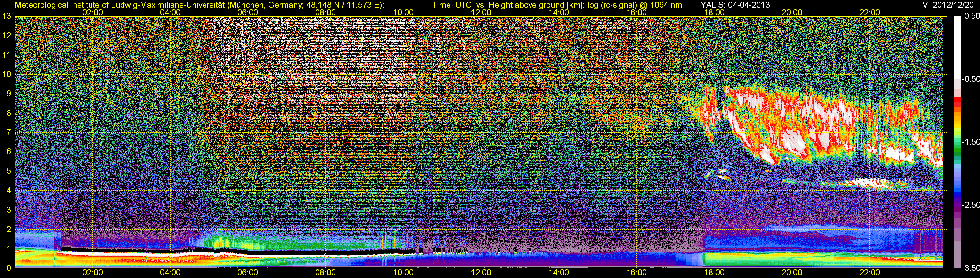The width and height of the screenshot is (980, 278).
Task: Click the 5. km height axis label
Action: point(9,171)
